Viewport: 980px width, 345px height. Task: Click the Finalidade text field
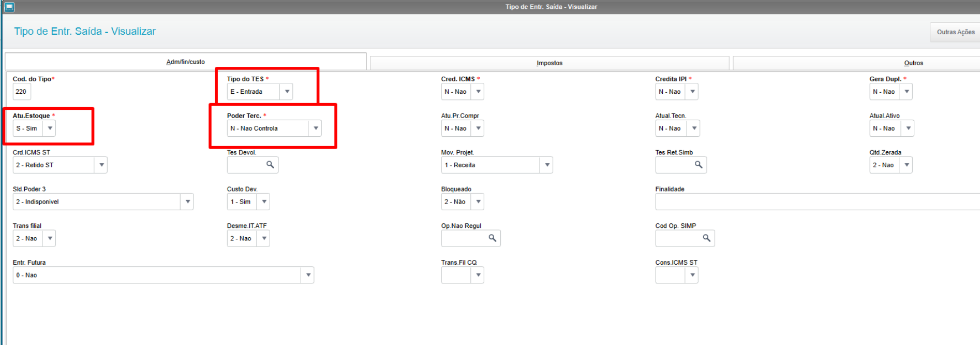pyautogui.click(x=816, y=202)
